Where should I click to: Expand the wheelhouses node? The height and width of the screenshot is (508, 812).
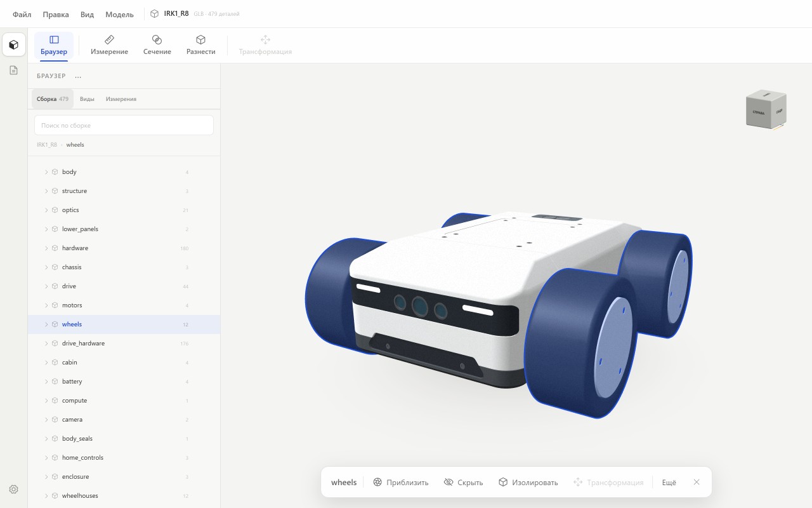pos(46,496)
